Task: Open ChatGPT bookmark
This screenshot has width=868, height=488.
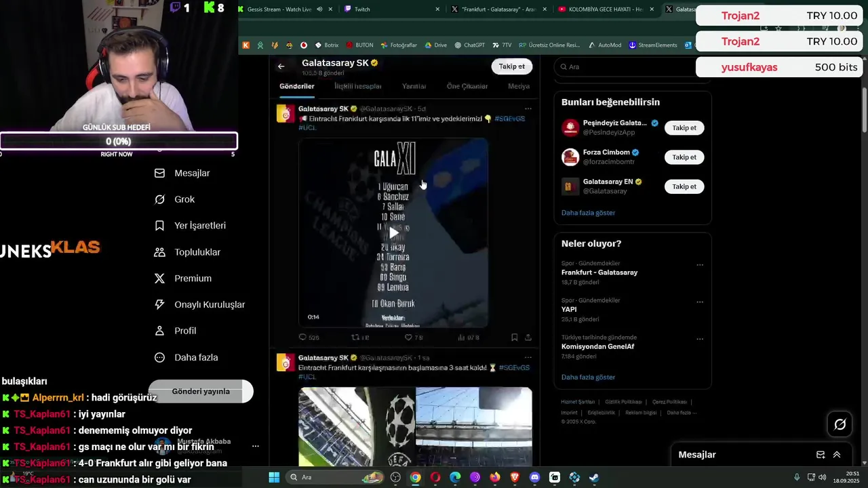Action: click(469, 45)
